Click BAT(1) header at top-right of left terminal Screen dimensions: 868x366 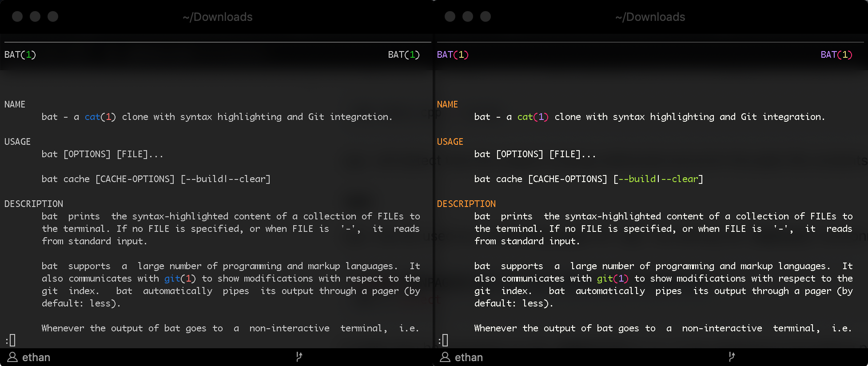(x=404, y=55)
